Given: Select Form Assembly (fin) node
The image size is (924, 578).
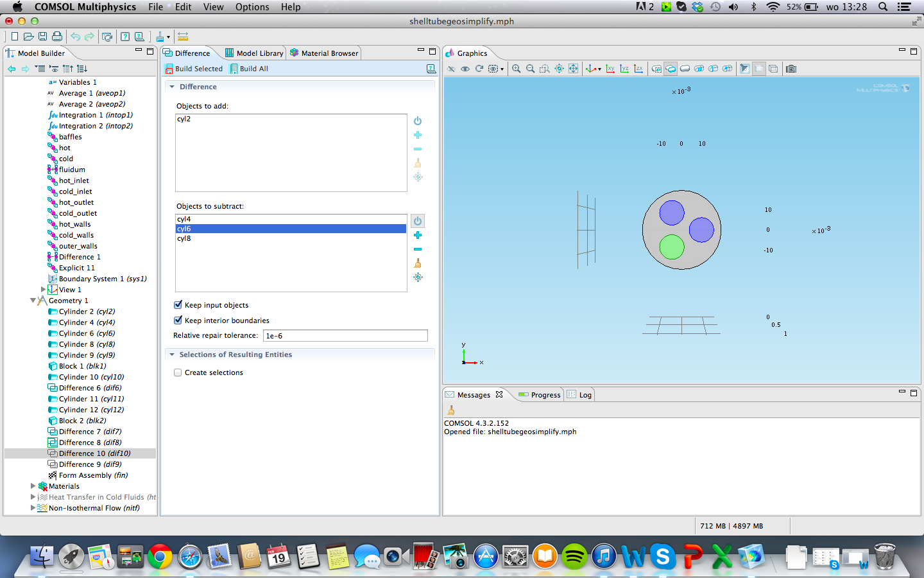Looking at the screenshot, I should 88,475.
